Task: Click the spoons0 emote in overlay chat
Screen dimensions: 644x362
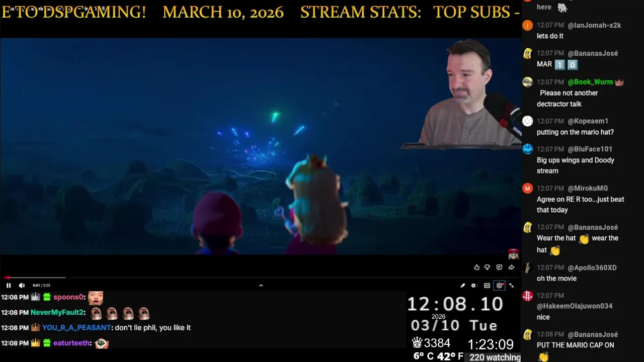Action: [x=96, y=298]
